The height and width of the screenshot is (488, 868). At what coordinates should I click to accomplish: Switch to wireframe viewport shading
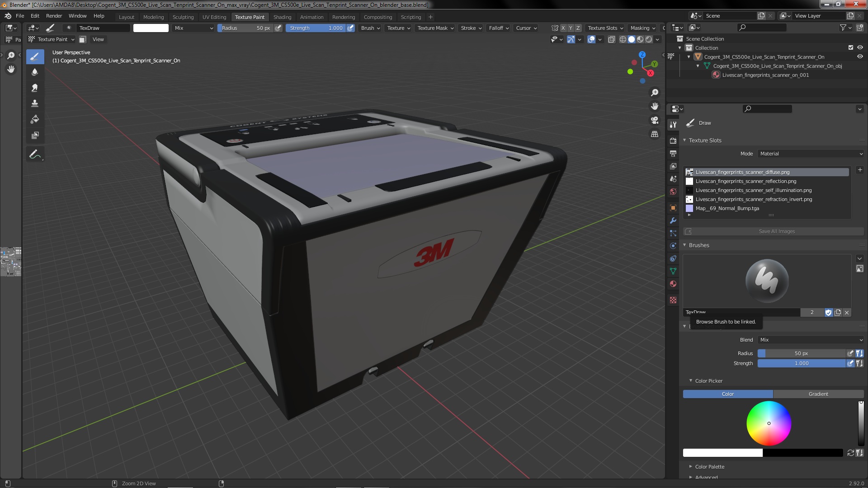tap(623, 39)
